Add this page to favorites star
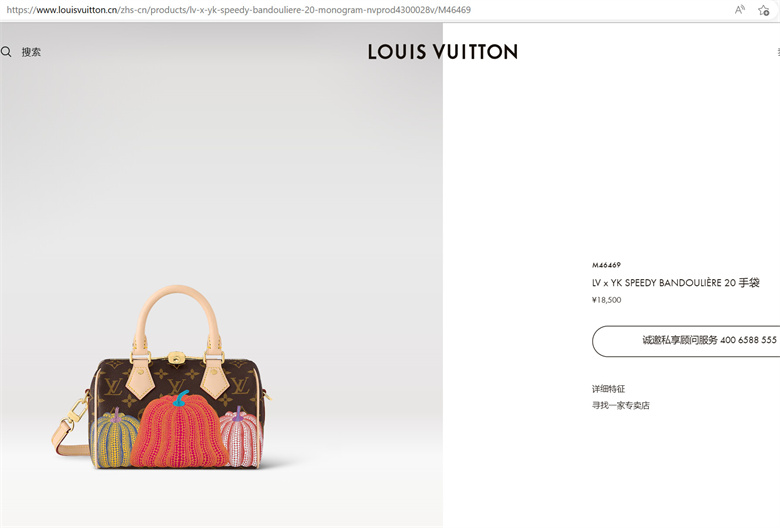780x528 pixels. click(764, 10)
